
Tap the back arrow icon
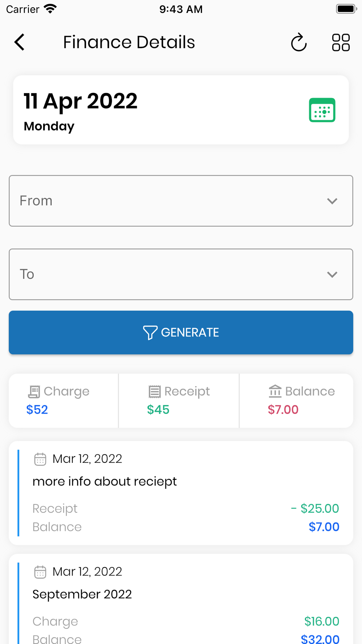[x=20, y=42]
